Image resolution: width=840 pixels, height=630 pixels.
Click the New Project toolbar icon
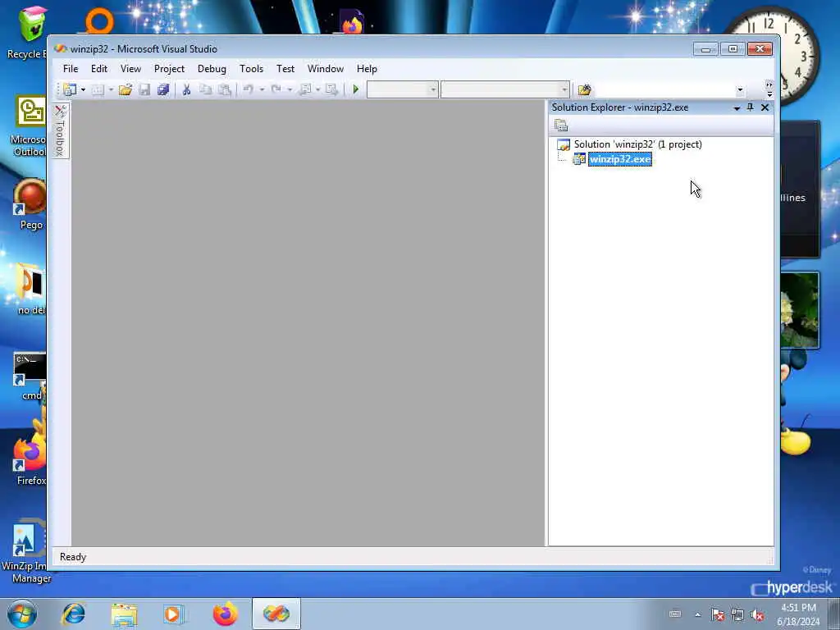[x=71, y=89]
